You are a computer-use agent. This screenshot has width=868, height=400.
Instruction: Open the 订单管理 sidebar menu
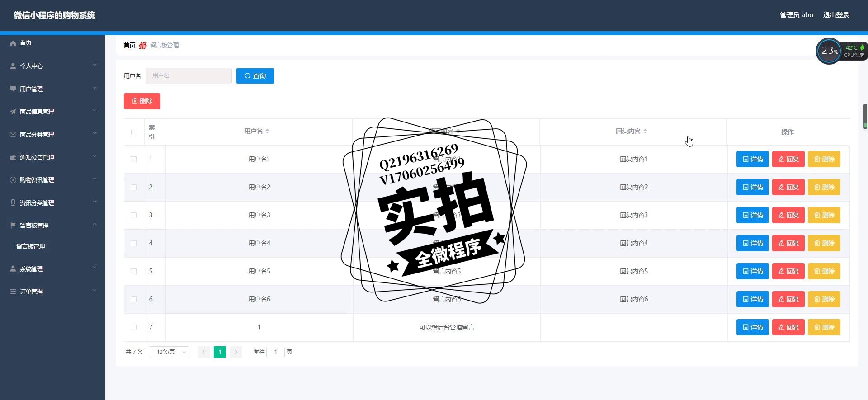coord(52,292)
